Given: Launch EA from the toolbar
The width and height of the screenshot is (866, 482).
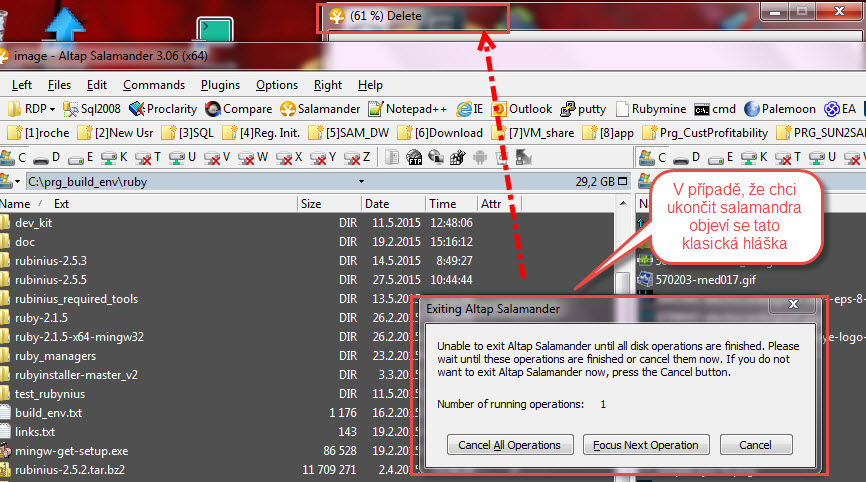Looking at the screenshot, I should point(839,109).
